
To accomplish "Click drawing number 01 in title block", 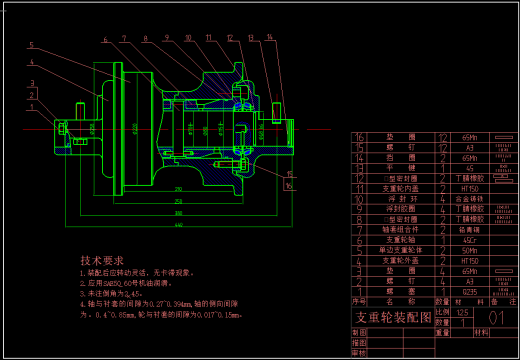I will tap(496, 318).
